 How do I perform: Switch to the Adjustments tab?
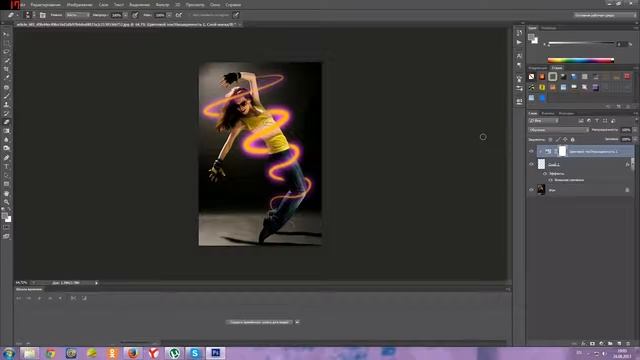point(538,68)
